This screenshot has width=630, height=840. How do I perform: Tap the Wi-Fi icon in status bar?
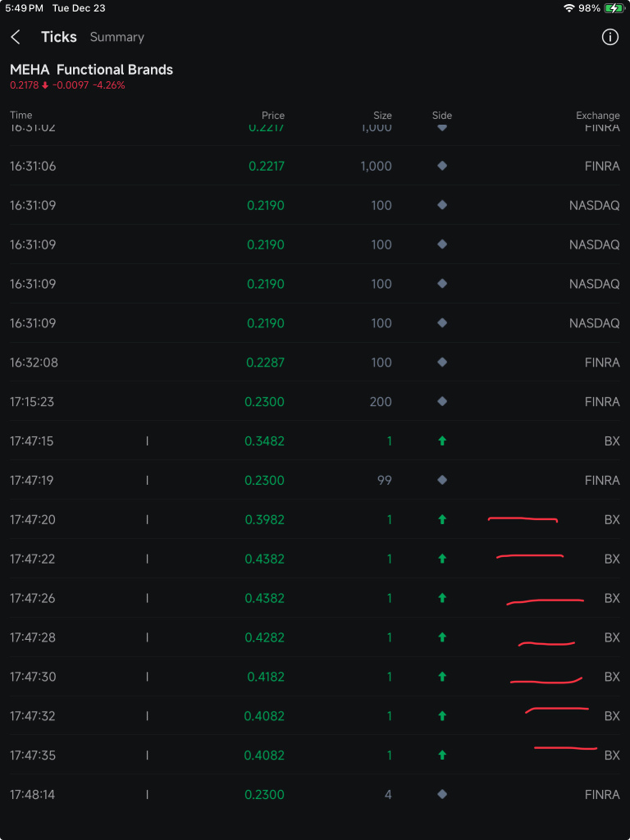[x=569, y=8]
